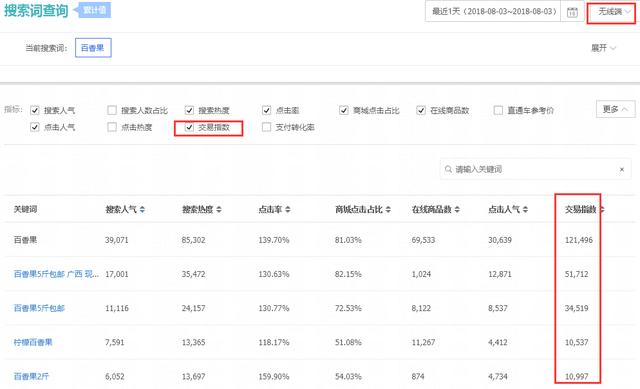Sort by 商城点击占比 column arrows
This screenshot has width=640, height=389.
click(388, 209)
